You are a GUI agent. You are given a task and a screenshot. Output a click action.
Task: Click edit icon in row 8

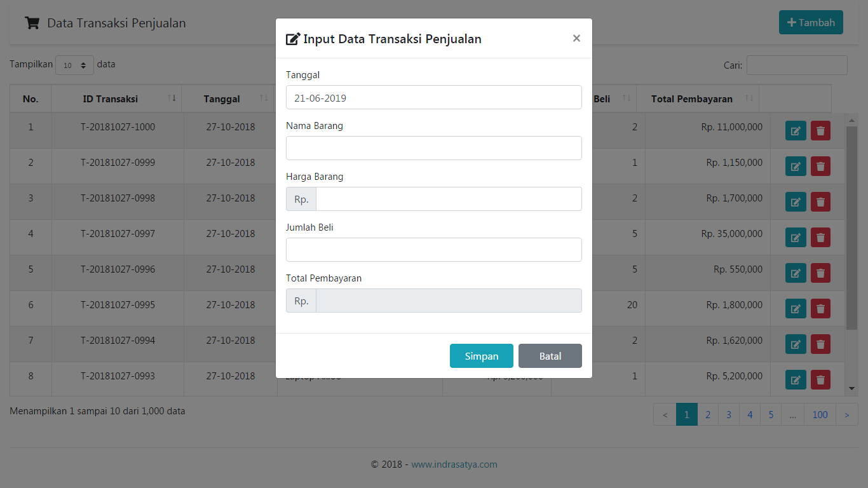pos(796,380)
